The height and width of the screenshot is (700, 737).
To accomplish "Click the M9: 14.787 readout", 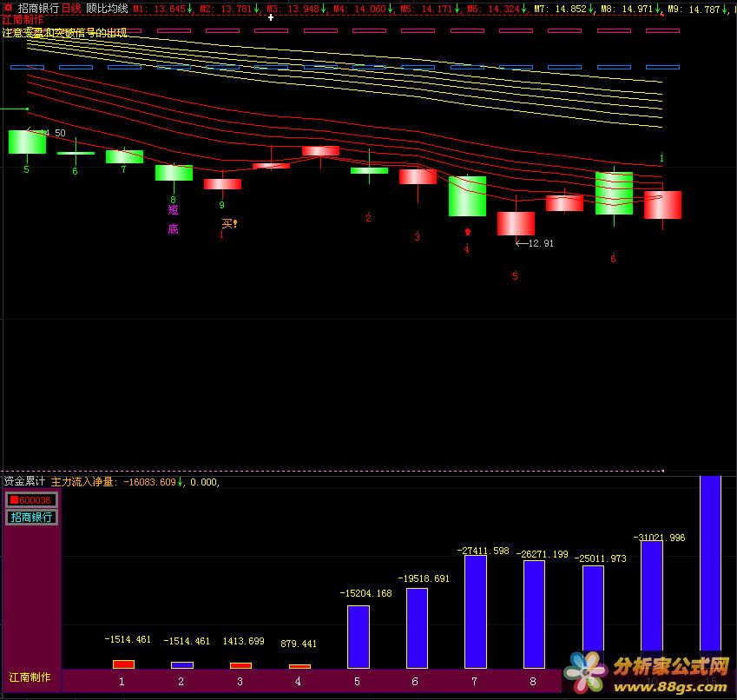I will [694, 9].
